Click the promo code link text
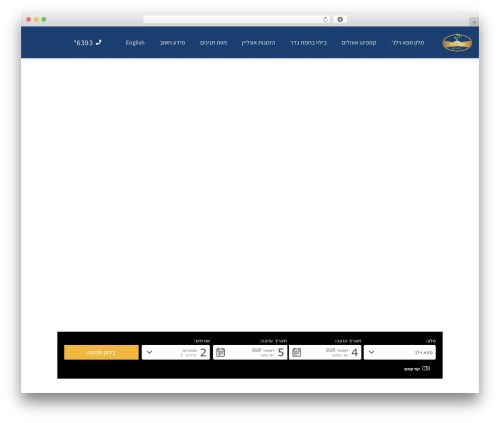 [412, 369]
